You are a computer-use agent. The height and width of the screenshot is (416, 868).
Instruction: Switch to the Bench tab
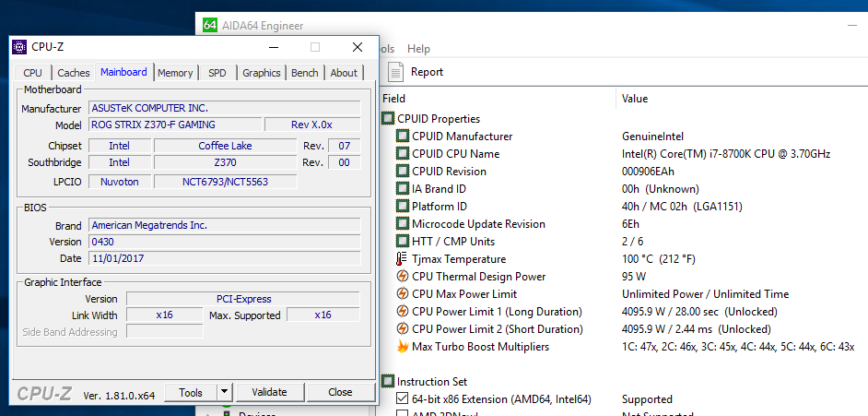tap(305, 73)
